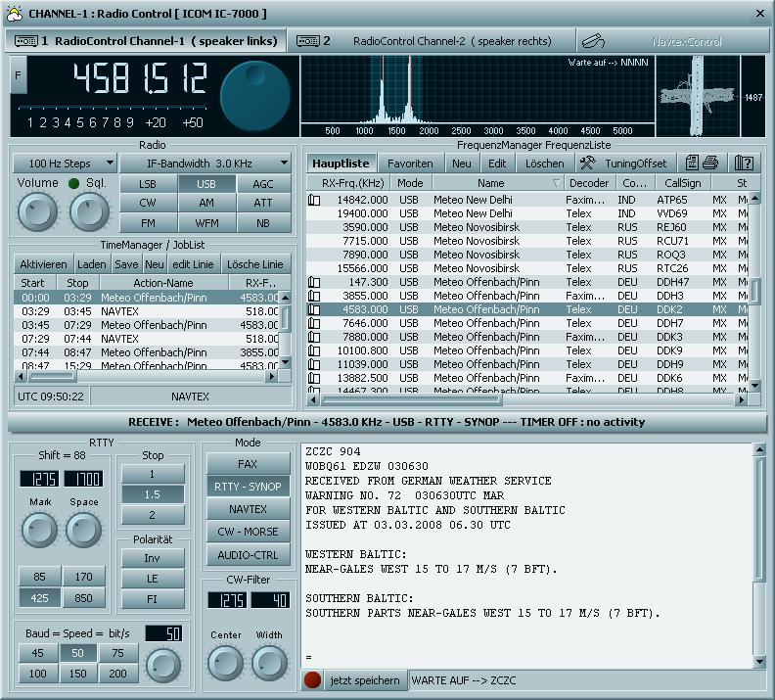
Task: Click the TuningOffset tools icon
Action: tap(588, 163)
